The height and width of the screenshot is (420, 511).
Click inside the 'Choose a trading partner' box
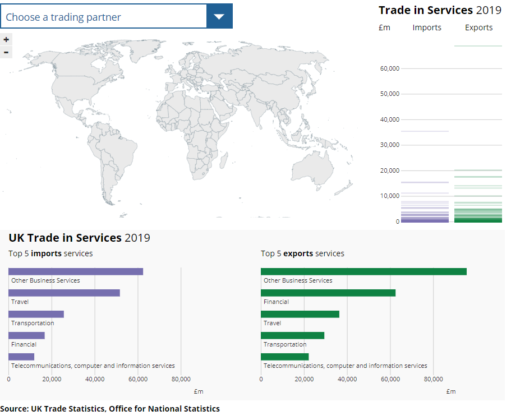(x=104, y=16)
